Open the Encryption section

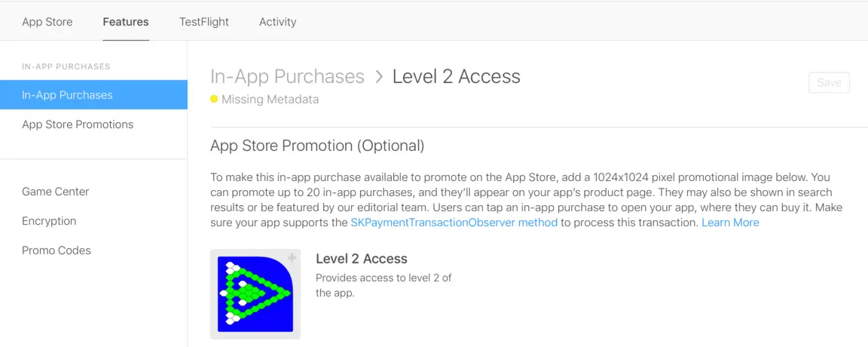click(49, 221)
